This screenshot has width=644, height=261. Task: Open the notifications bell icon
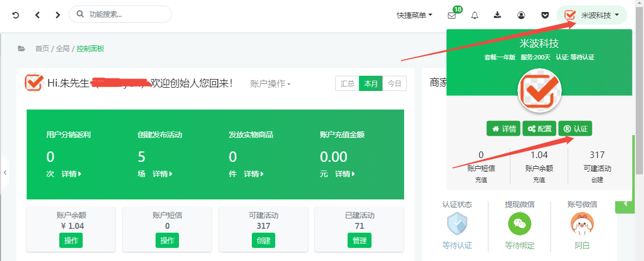pos(475,15)
